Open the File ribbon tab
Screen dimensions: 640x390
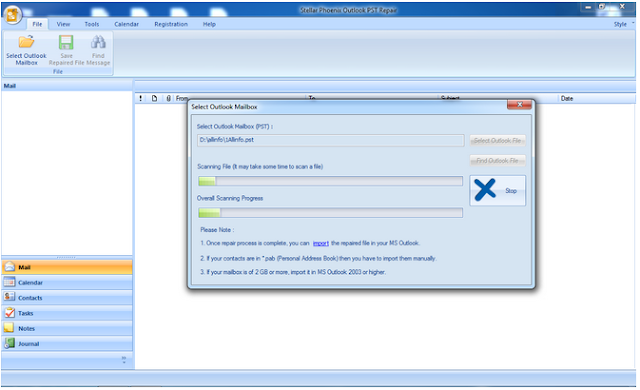[37, 24]
